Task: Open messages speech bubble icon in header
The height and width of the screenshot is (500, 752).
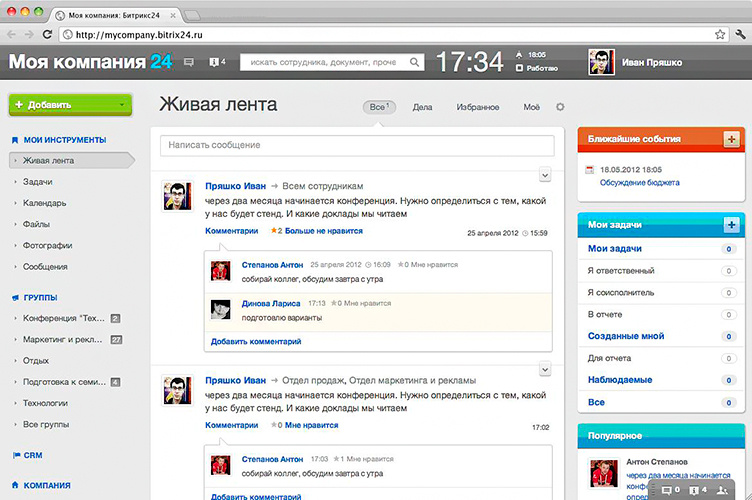Action: point(189,62)
